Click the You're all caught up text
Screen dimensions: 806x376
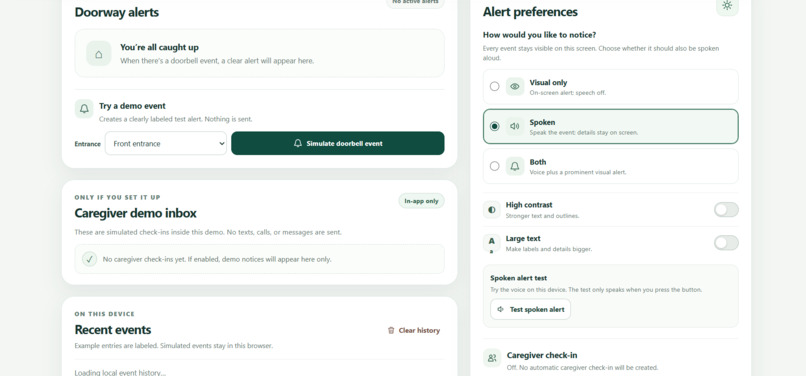tap(159, 47)
